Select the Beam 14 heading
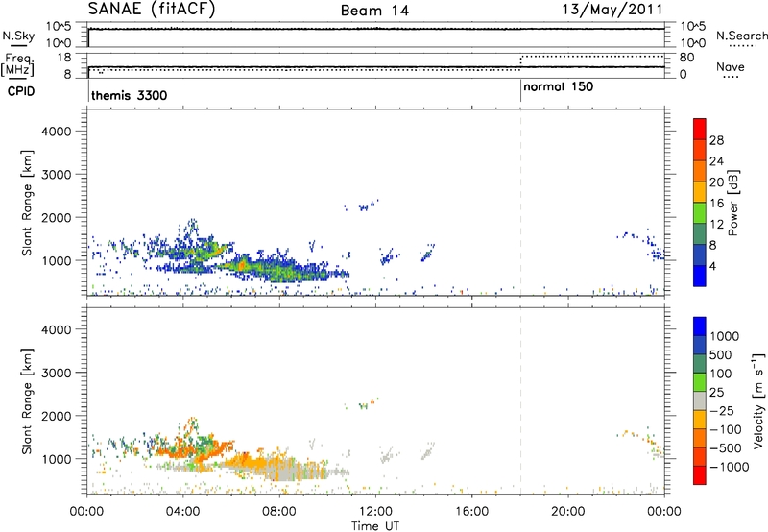 [x=374, y=11]
